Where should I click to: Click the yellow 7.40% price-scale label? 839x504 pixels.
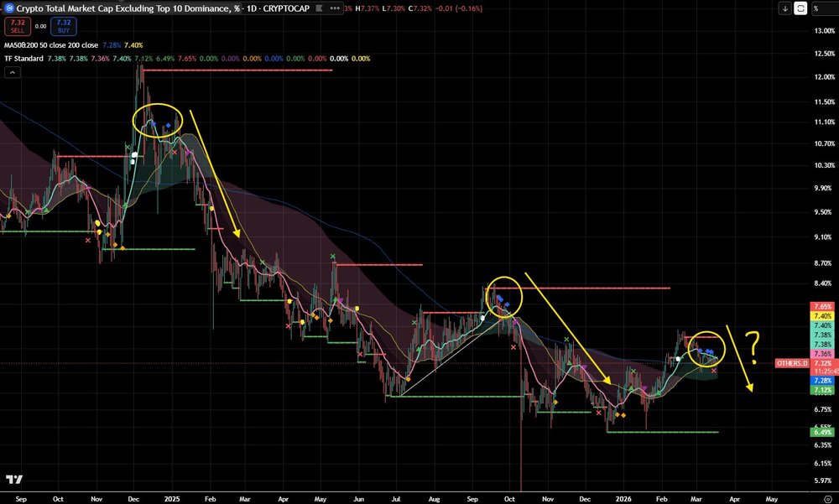click(x=823, y=316)
